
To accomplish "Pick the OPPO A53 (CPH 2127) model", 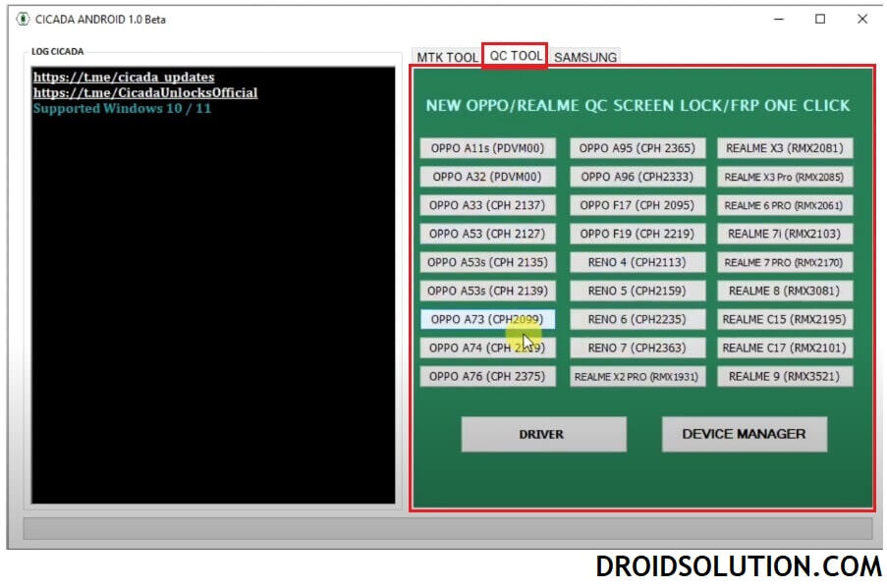I will coord(487,234).
